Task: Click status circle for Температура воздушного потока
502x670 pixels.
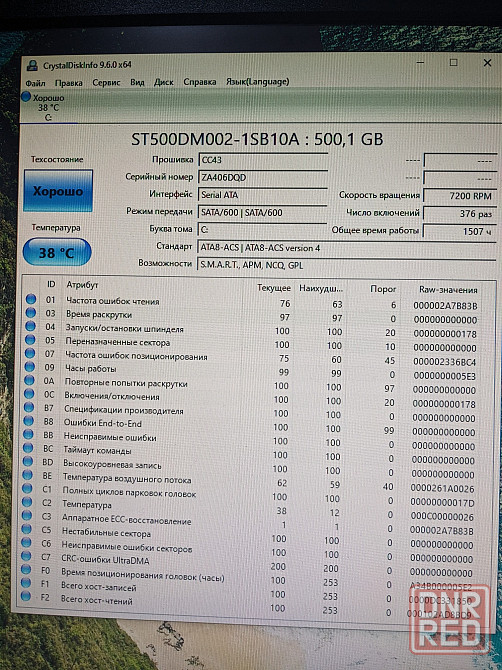Action: coord(27,475)
